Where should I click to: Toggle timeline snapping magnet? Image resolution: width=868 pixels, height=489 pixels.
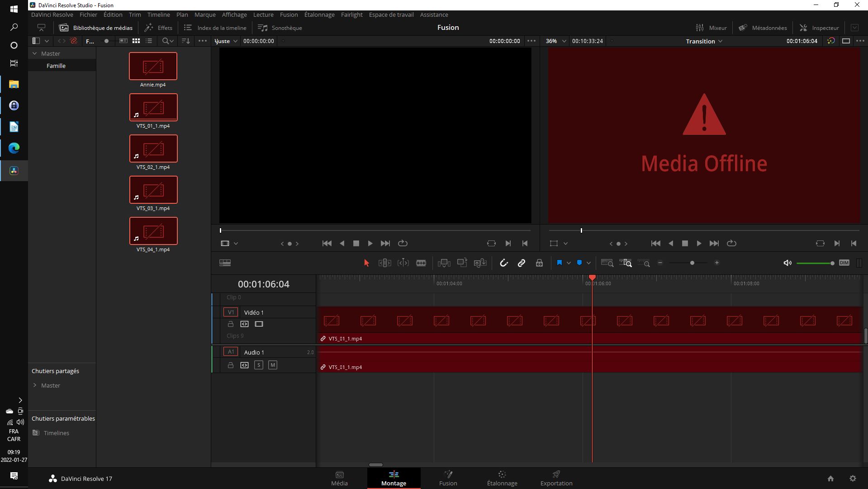(x=503, y=263)
